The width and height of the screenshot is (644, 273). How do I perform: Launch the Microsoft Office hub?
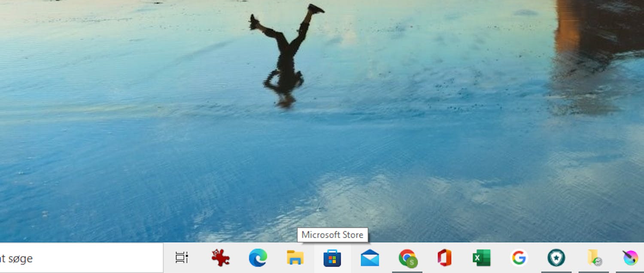click(x=444, y=258)
